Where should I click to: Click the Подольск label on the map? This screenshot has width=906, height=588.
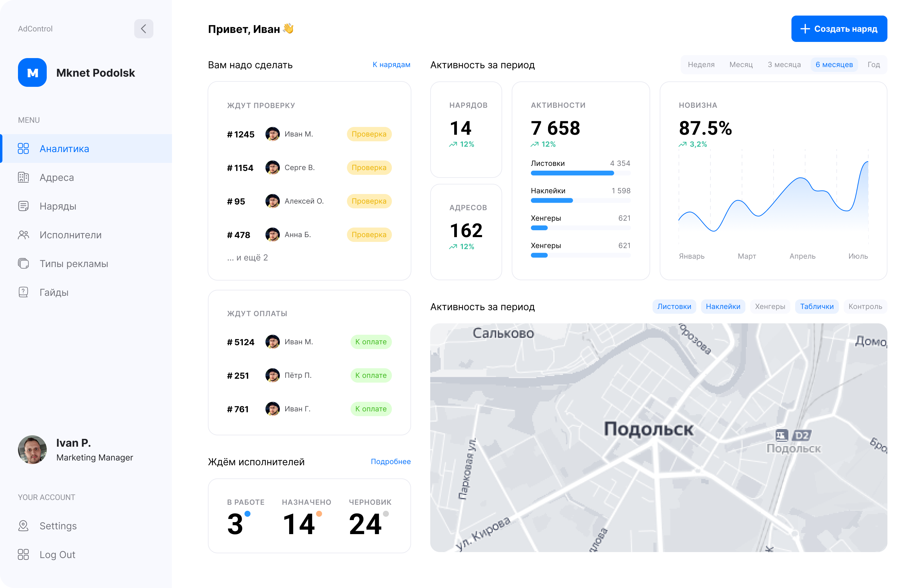click(649, 429)
